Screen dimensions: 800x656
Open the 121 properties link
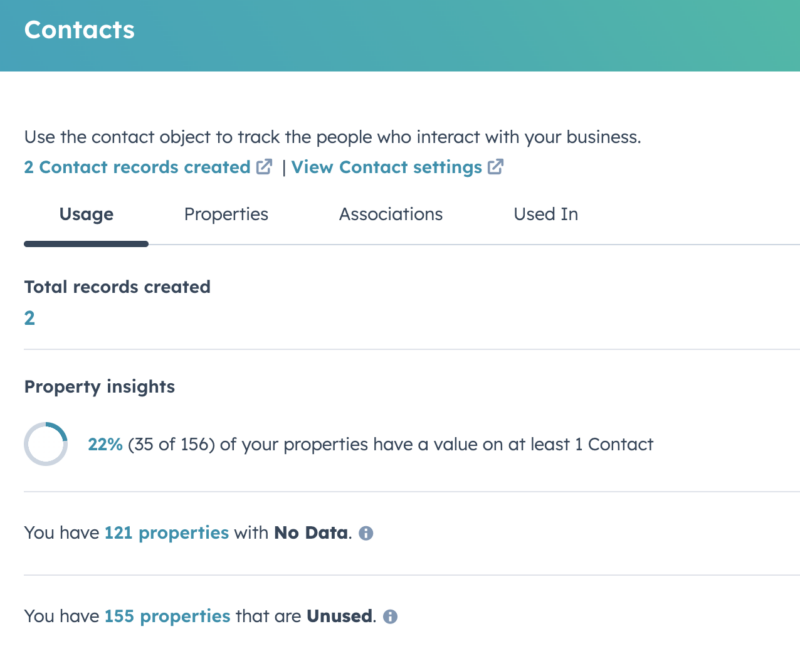[166, 533]
